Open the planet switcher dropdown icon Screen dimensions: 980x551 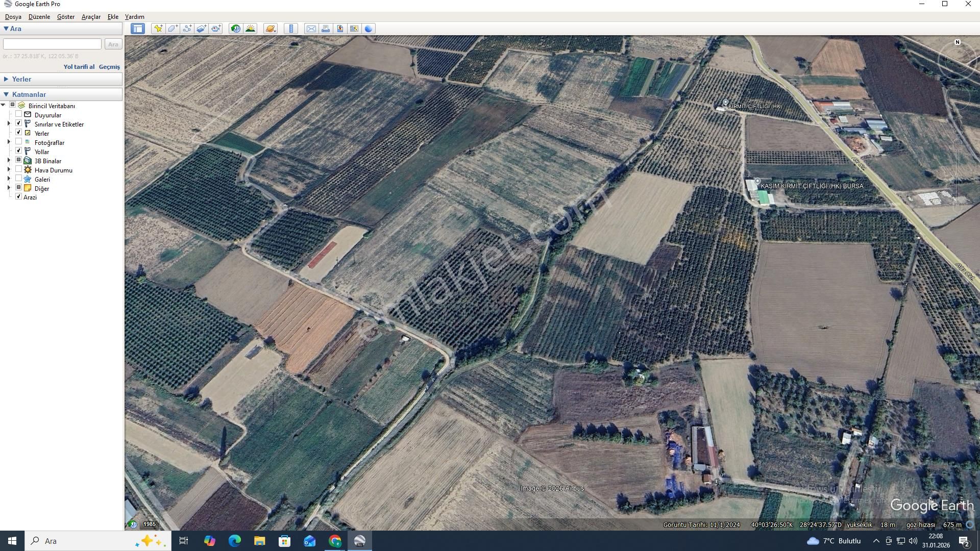click(x=271, y=29)
